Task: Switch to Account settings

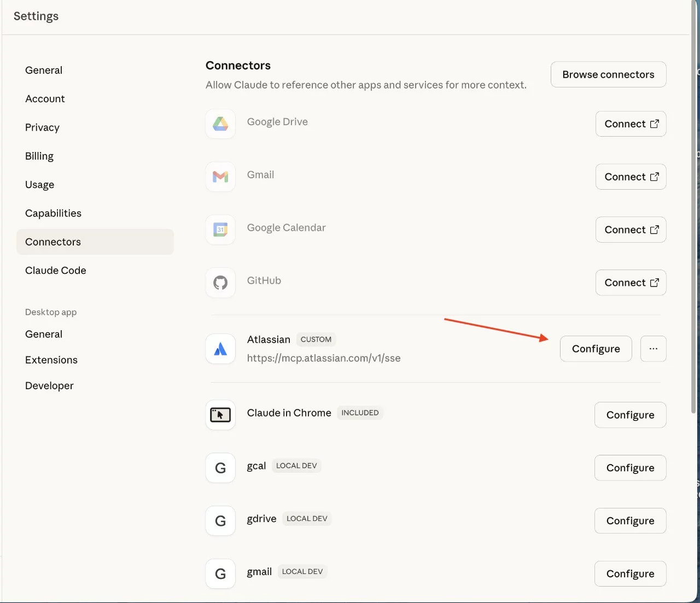Action: tap(45, 98)
